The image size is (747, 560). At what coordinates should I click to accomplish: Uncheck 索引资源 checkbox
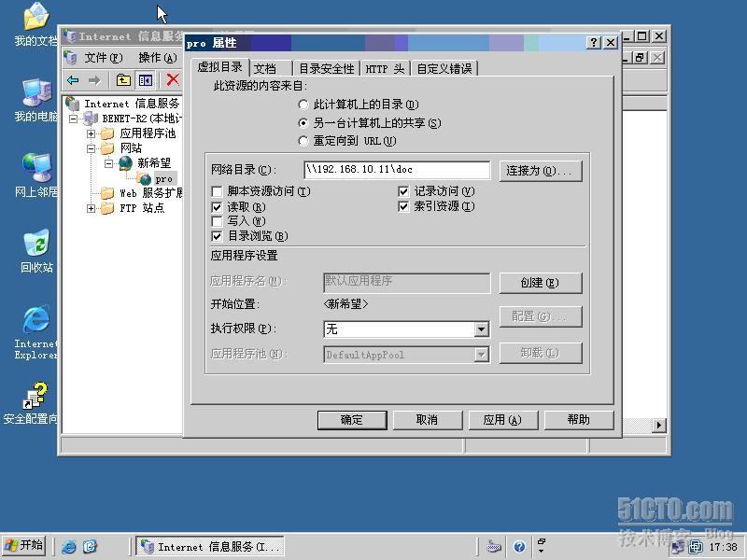[403, 206]
